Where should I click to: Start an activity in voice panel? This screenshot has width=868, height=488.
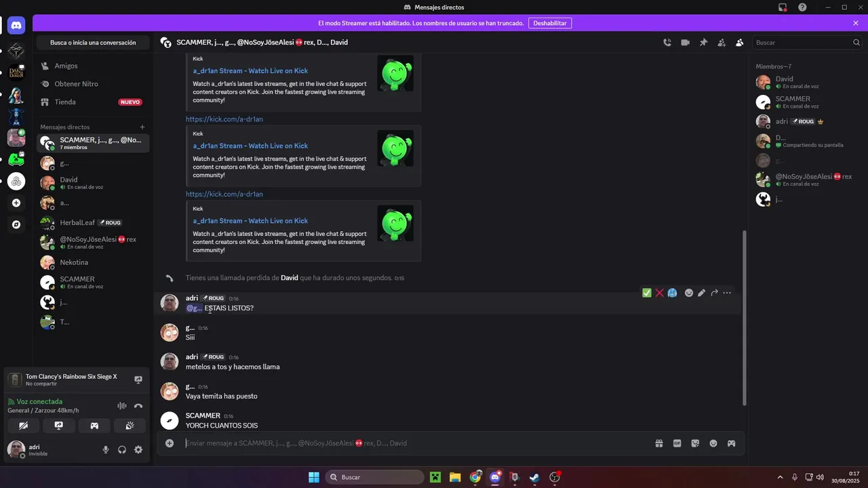pos(94,426)
